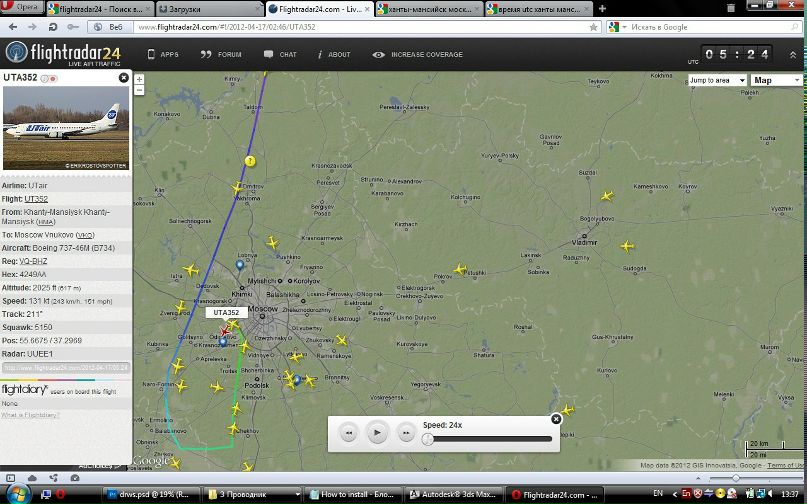This screenshot has height=504, width=807.
Task: Select the plane icon near Vladimir
Action: 626,246
